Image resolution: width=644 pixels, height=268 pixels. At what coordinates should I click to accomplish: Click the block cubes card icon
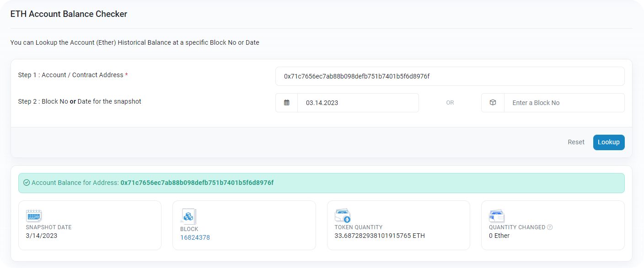(x=188, y=216)
